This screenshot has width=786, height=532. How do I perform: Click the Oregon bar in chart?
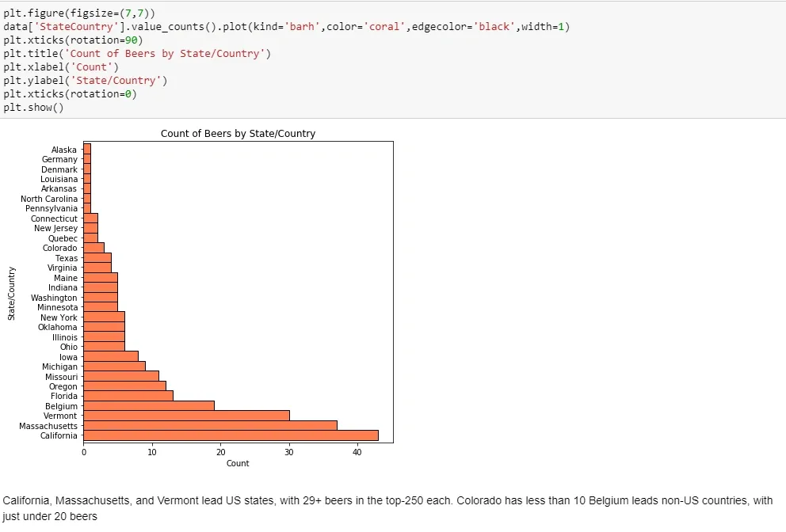click(x=125, y=386)
